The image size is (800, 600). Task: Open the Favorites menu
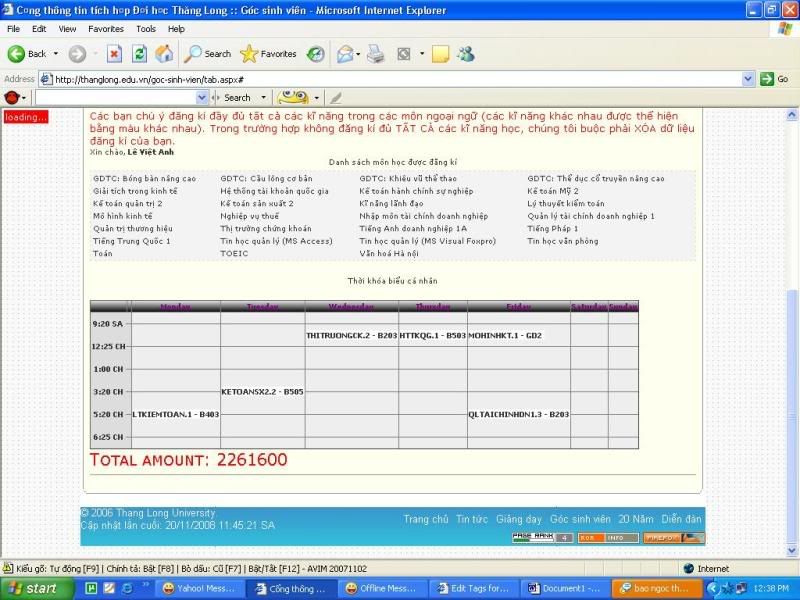106,29
